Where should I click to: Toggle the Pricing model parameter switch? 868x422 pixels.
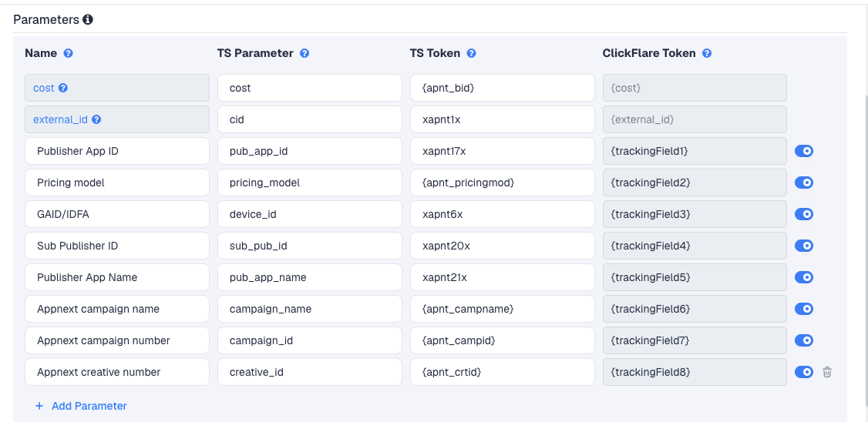804,183
